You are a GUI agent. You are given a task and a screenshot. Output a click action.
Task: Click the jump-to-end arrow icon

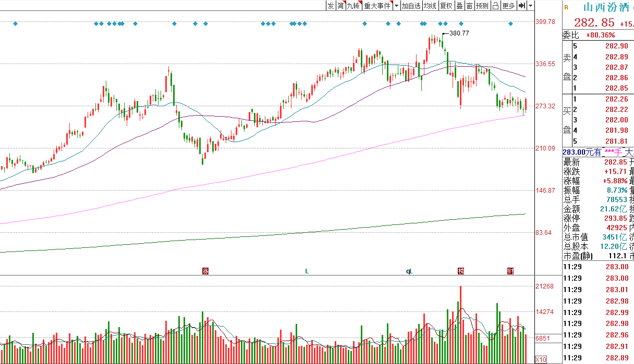[521, 6]
